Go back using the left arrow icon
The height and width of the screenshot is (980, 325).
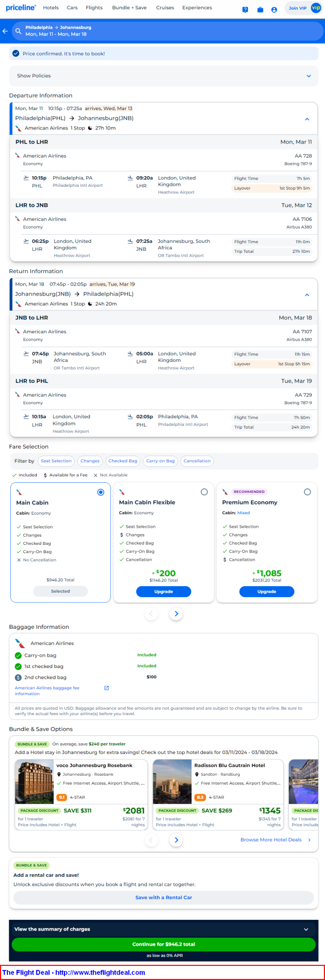tap(5, 31)
